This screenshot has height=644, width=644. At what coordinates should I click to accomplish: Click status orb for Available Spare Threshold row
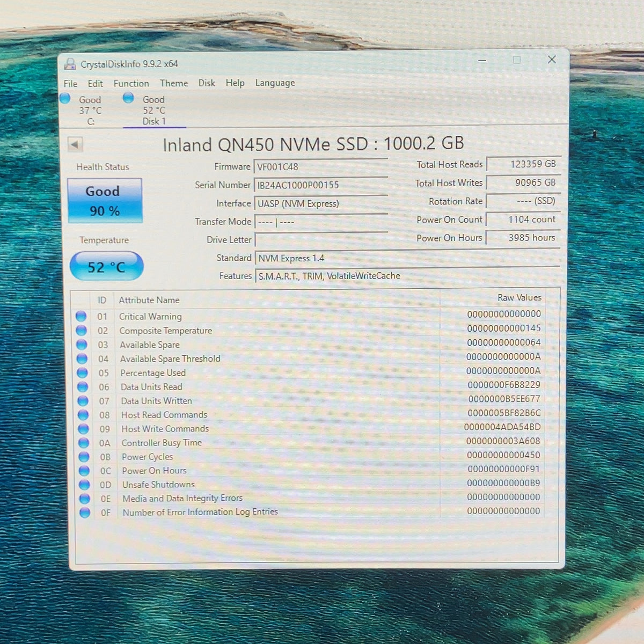(x=82, y=358)
